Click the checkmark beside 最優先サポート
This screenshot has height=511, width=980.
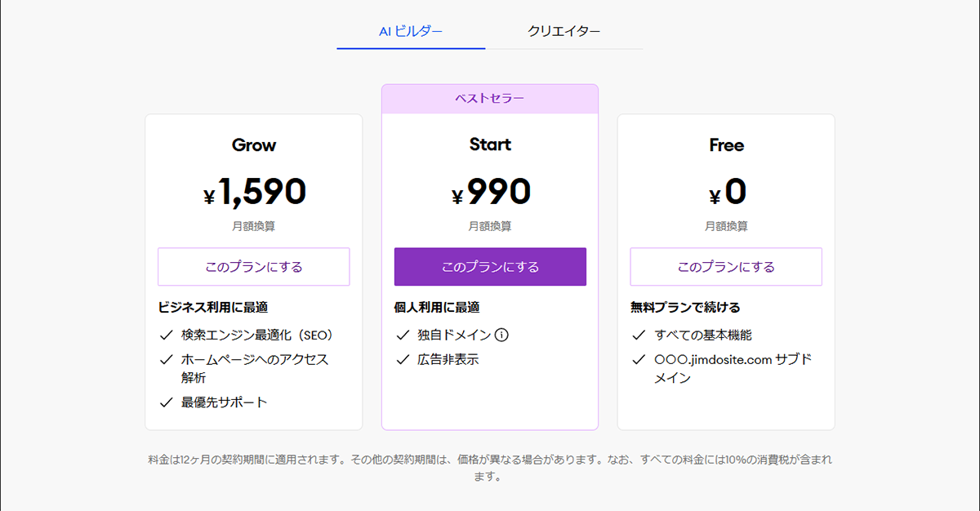point(164,401)
